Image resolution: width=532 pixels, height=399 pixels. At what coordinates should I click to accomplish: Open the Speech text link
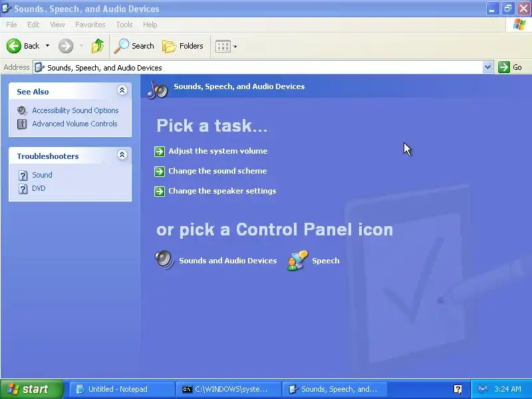click(x=326, y=261)
